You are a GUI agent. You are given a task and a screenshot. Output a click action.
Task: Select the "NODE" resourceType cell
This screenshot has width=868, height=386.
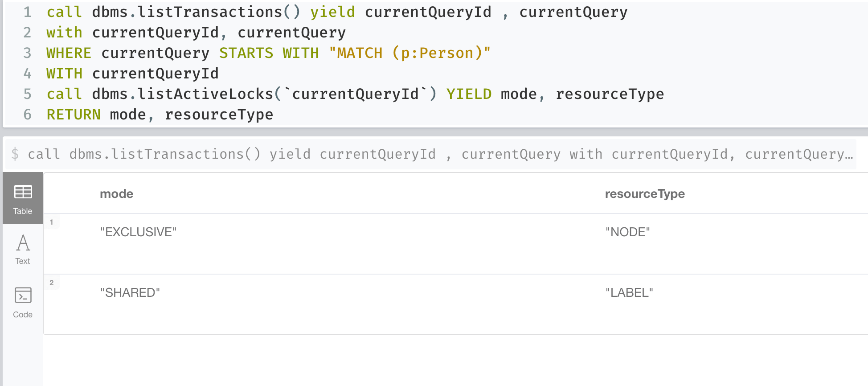(627, 232)
